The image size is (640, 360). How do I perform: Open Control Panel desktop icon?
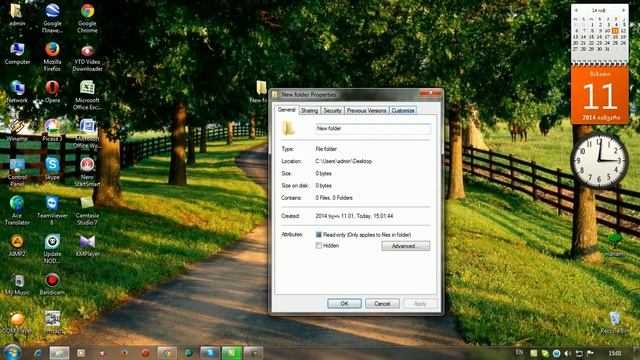(17, 172)
